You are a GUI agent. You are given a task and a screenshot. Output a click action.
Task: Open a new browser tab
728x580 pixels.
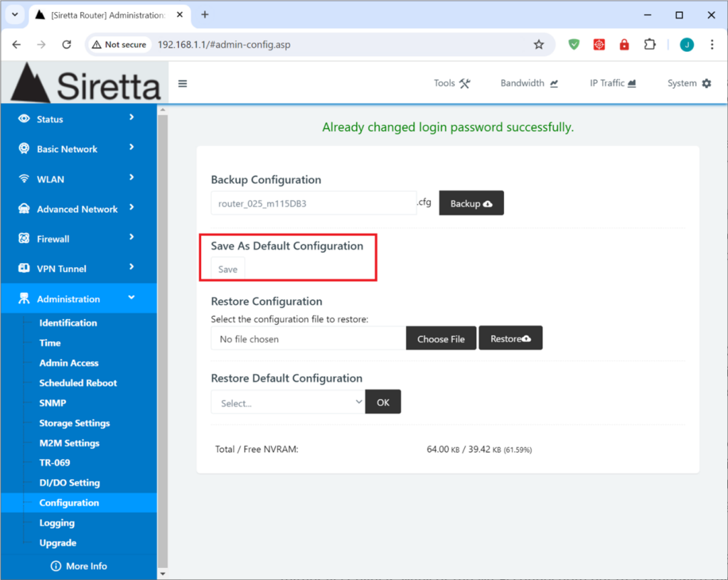point(205,15)
